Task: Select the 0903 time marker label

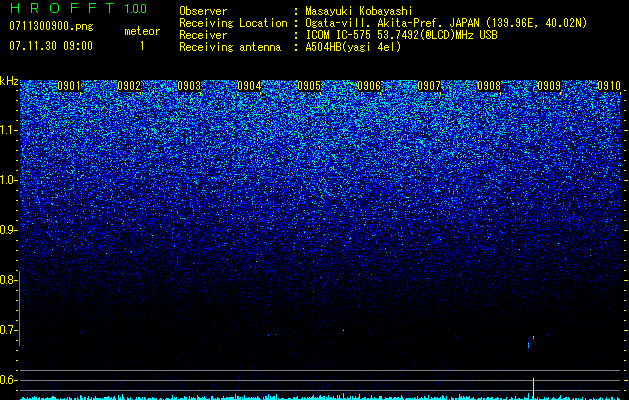Action: click(x=189, y=86)
